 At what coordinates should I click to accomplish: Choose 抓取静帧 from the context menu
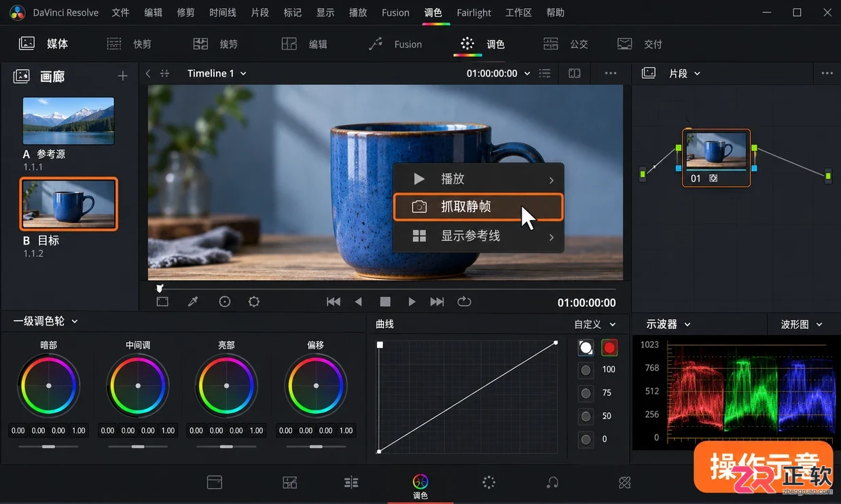[478, 206]
